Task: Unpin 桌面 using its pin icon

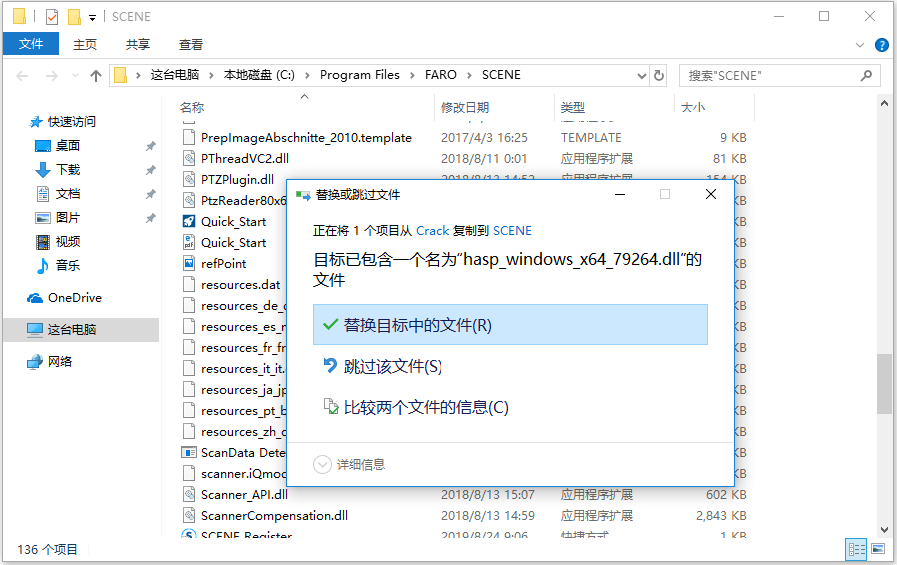Action: click(x=150, y=146)
